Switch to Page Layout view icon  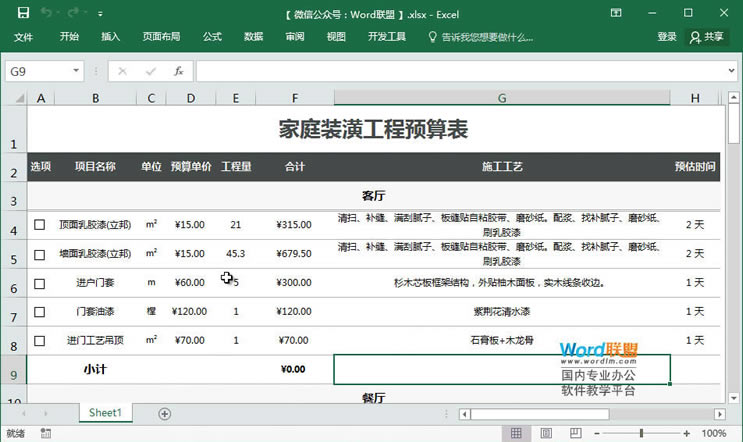click(x=546, y=434)
